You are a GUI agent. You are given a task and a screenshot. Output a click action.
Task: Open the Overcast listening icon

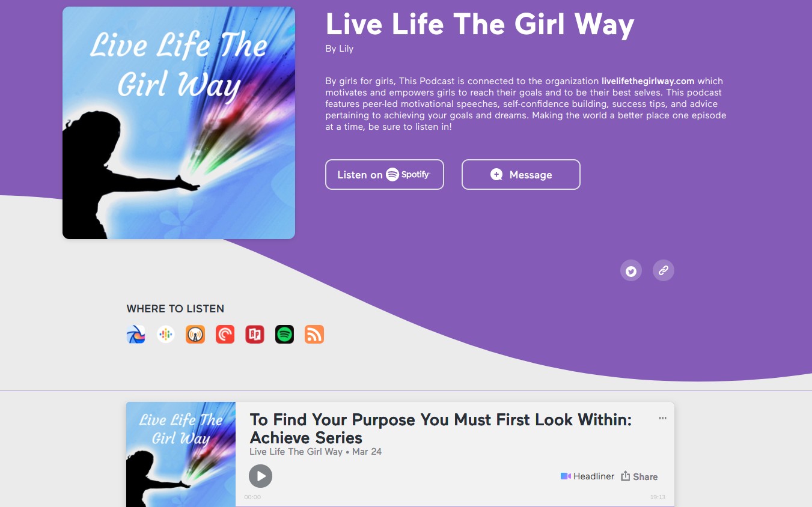coord(195,335)
